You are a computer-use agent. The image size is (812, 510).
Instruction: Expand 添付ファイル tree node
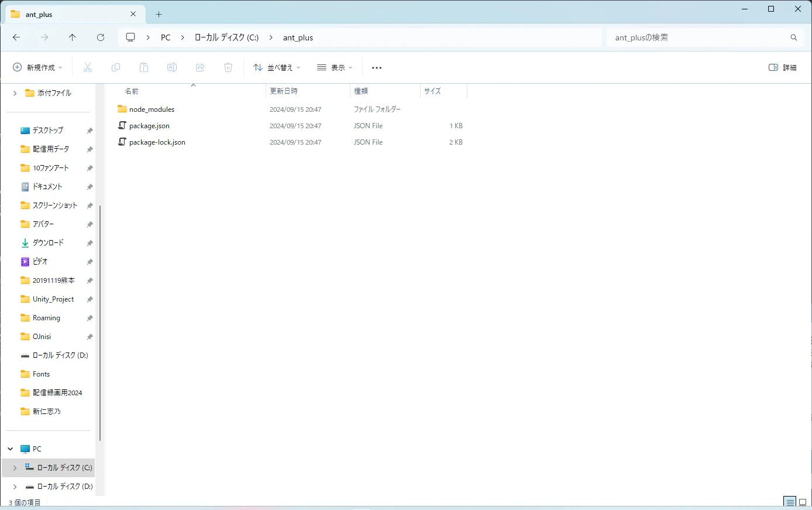coord(15,93)
